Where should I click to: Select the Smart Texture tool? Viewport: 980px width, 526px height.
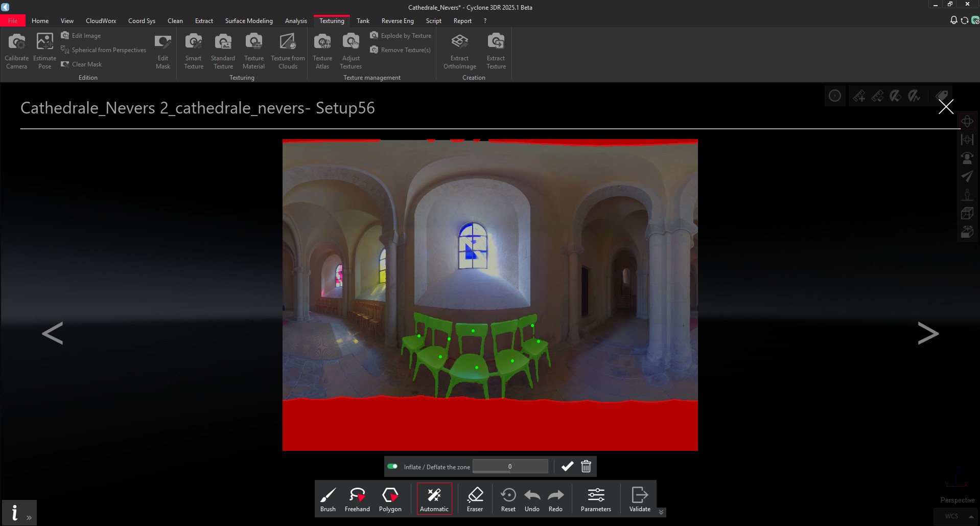193,50
